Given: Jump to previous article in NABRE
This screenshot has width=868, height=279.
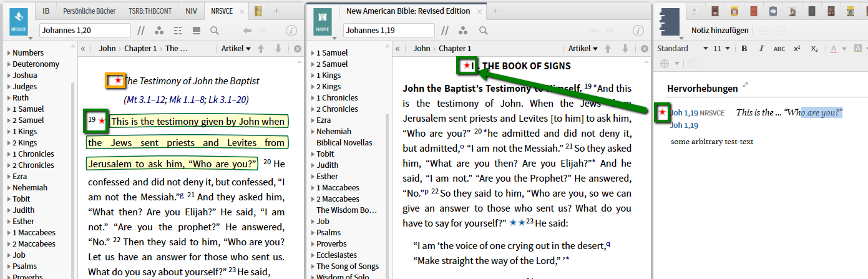Looking at the screenshot, I should (x=608, y=49).
